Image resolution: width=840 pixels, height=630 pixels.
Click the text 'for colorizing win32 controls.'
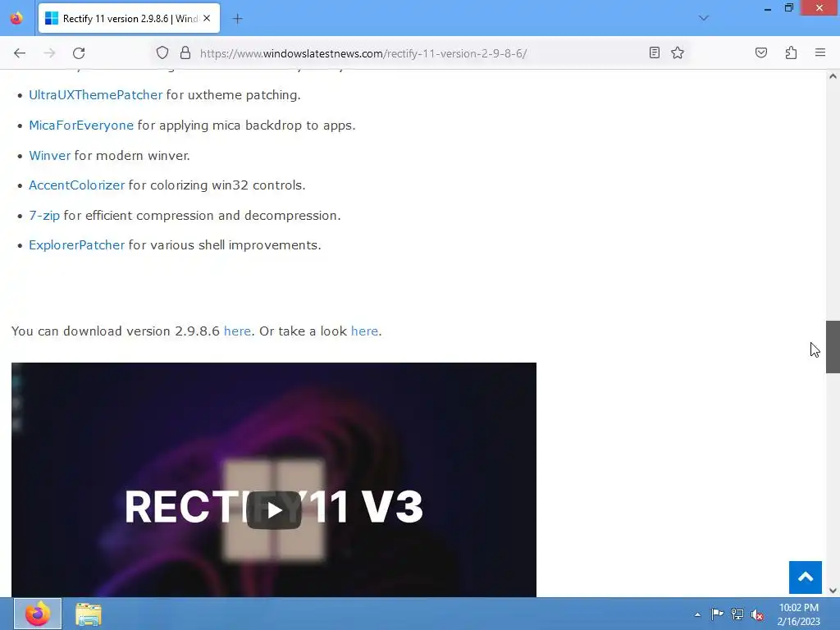point(217,185)
